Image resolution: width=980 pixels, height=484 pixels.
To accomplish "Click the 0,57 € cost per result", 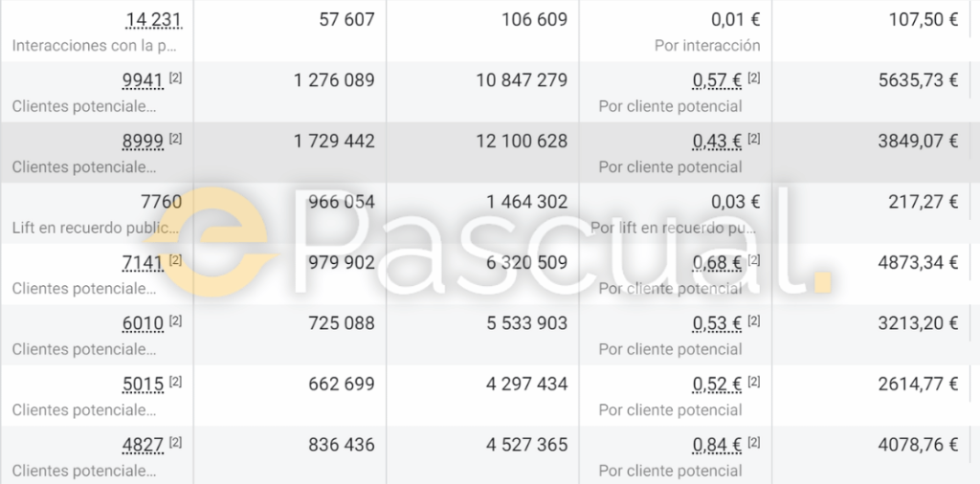I will click(x=717, y=80).
